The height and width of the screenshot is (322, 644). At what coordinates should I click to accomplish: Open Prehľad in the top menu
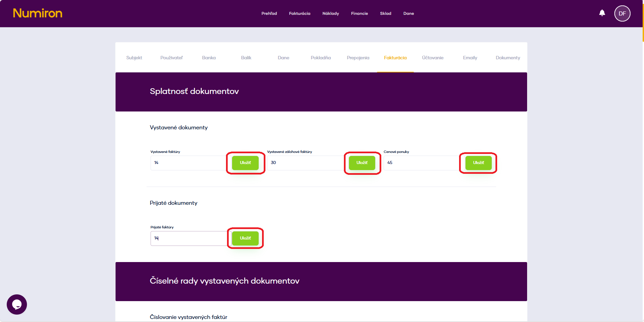[269, 13]
